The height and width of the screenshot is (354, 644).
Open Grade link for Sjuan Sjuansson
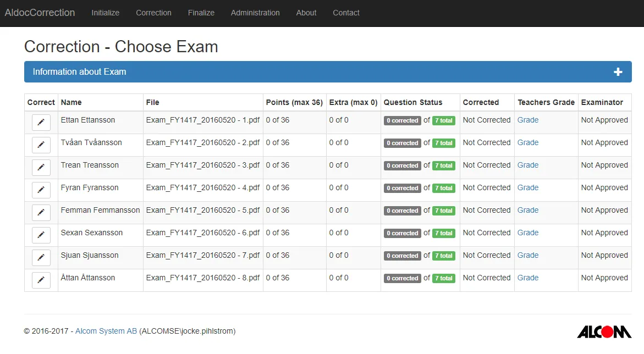point(528,256)
